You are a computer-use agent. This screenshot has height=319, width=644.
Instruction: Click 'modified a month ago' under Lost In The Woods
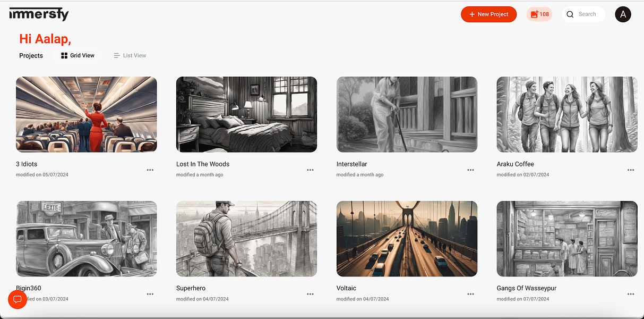click(x=200, y=174)
